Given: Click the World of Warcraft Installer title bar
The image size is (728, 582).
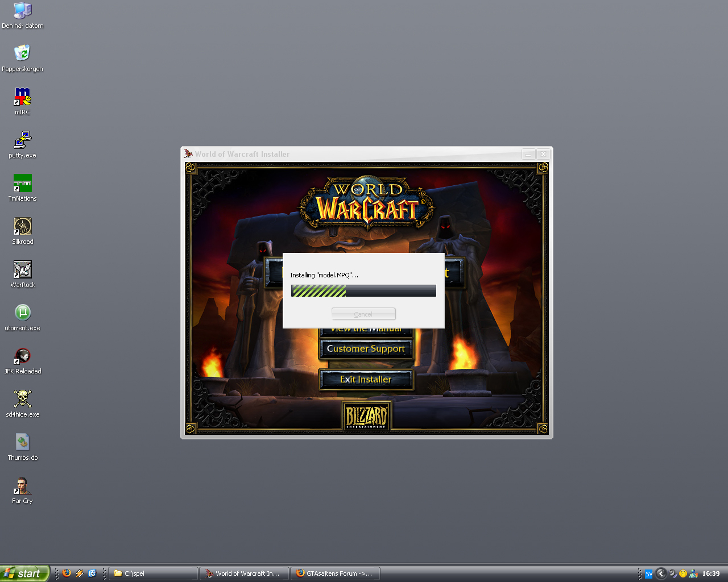Looking at the screenshot, I should tap(367, 154).
